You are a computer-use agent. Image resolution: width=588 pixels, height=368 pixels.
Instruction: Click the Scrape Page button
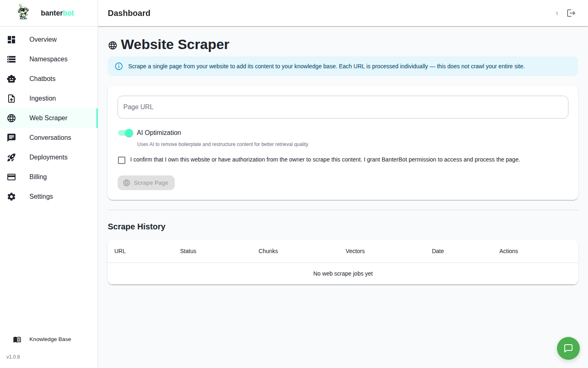(x=146, y=183)
